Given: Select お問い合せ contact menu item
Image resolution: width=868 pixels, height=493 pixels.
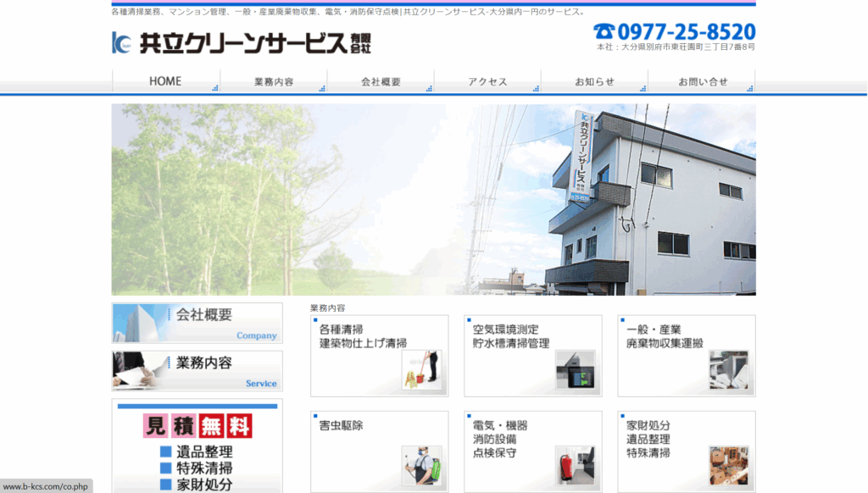Looking at the screenshot, I should tap(702, 81).
